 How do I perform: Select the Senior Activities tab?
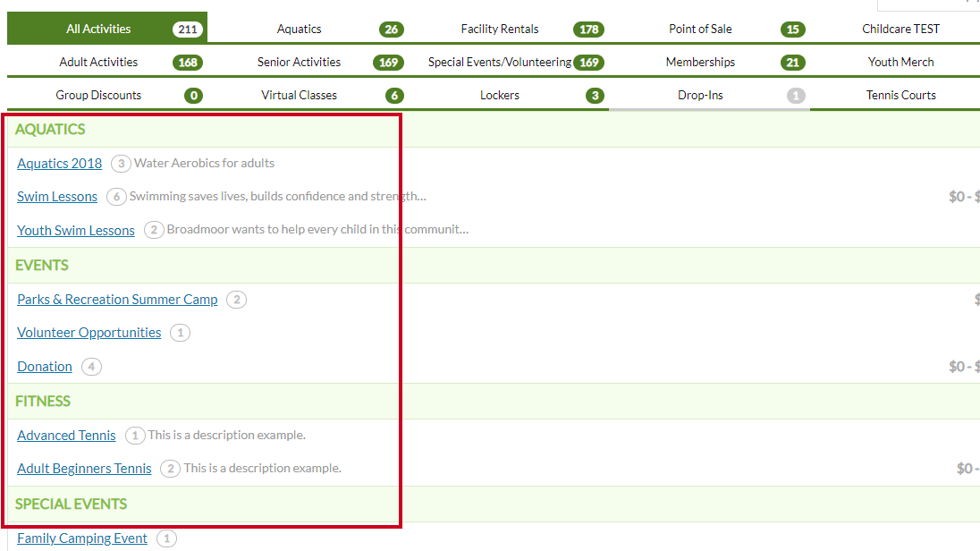299,62
